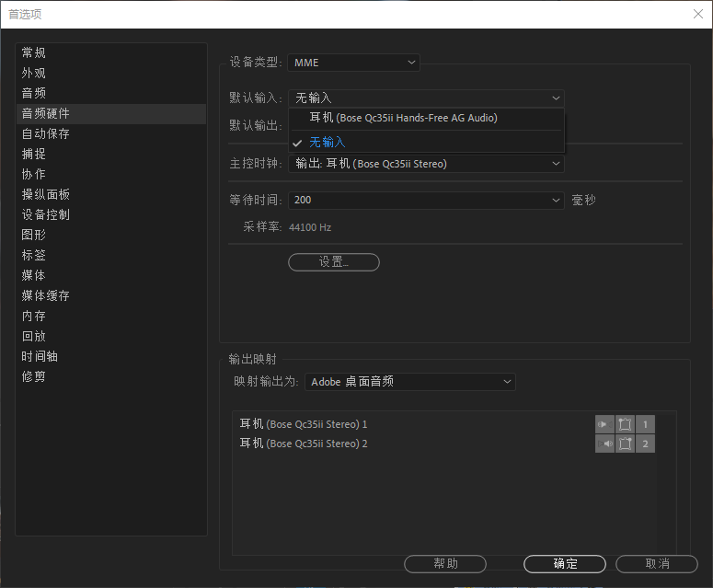
Task: Open the 等待时间 200 dropdown
Action: click(x=426, y=200)
